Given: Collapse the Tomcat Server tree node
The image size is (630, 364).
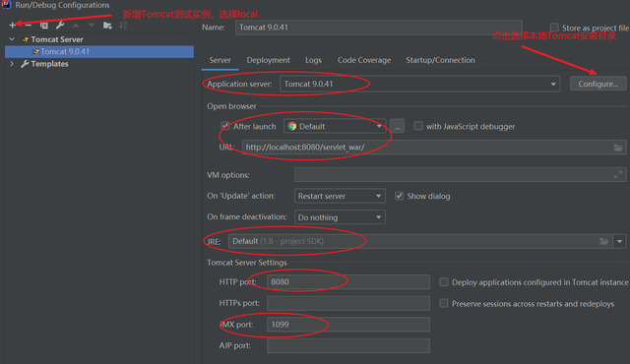Looking at the screenshot, I should [12, 39].
